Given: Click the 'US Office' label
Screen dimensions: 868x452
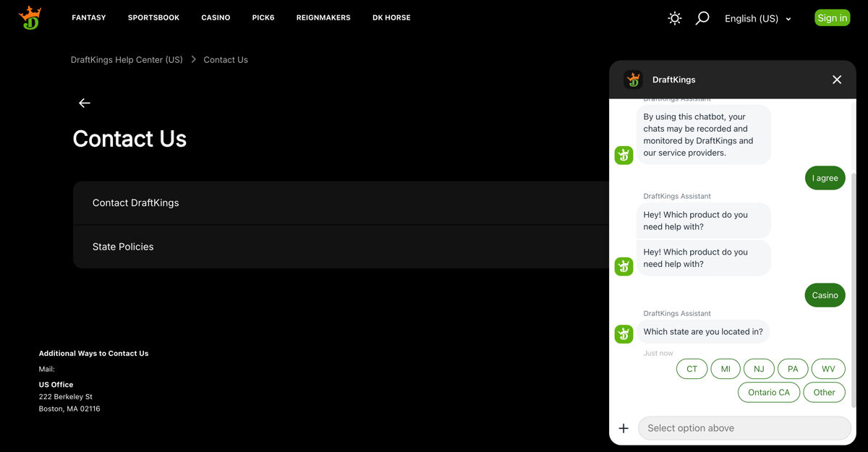Looking at the screenshot, I should pos(56,385).
